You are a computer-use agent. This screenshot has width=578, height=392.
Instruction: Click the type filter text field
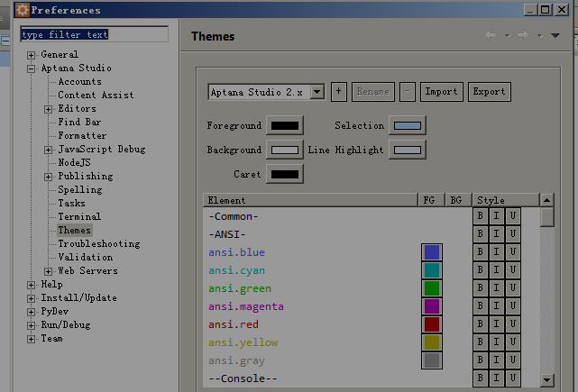click(95, 34)
